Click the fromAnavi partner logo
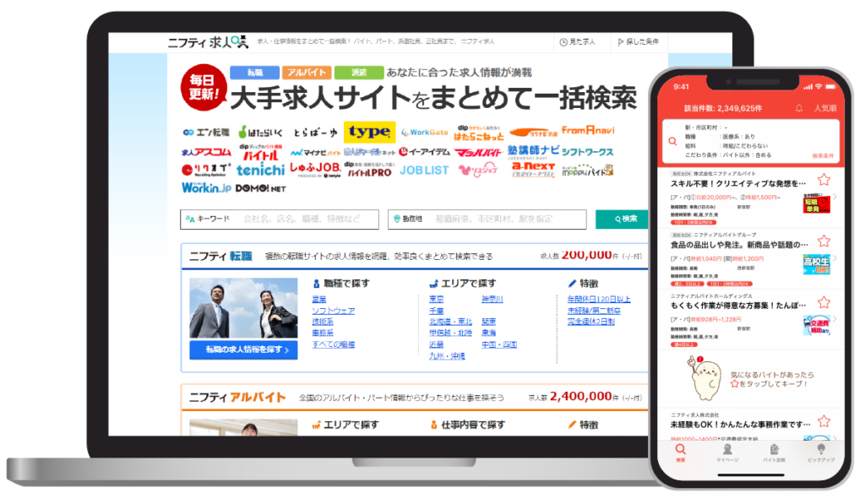 tap(588, 130)
